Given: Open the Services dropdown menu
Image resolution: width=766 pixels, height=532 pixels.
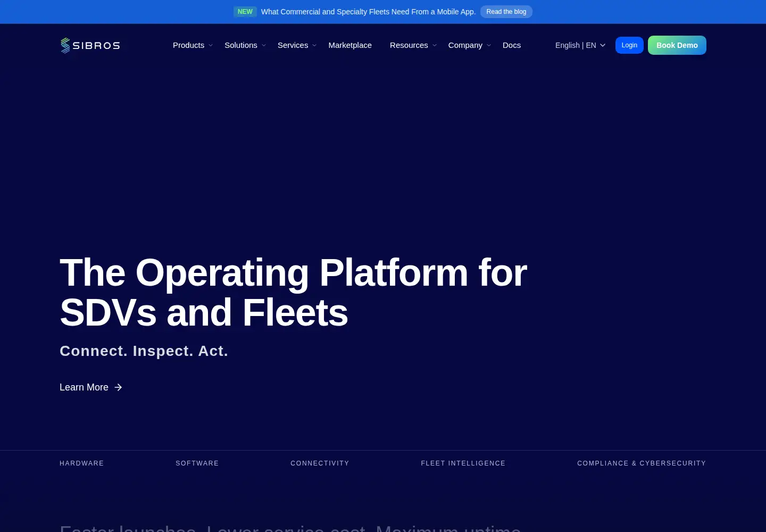Looking at the screenshot, I should click(297, 45).
